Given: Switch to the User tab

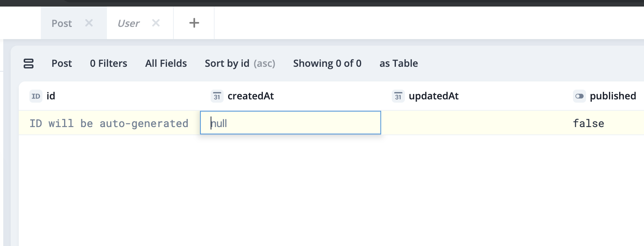Looking at the screenshot, I should click(128, 23).
